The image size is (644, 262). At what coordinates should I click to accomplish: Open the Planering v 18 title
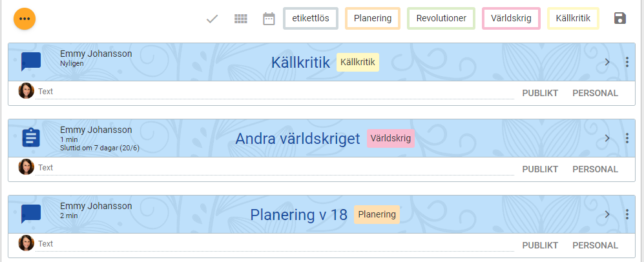point(298,214)
